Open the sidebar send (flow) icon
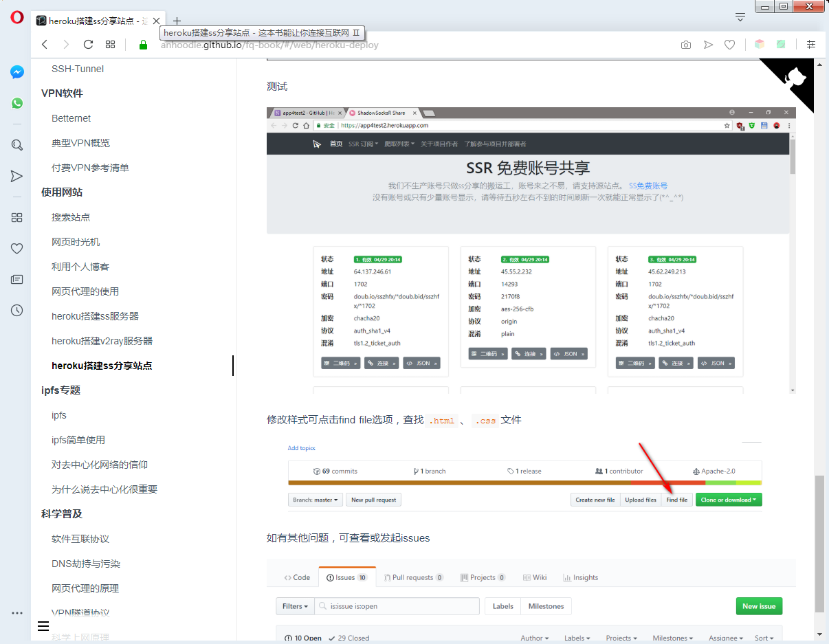The width and height of the screenshot is (829, 644). click(17, 177)
